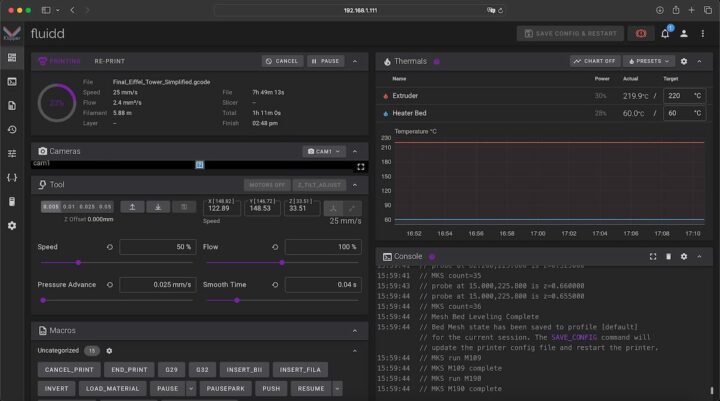Toggle the temperature chart off
Viewport: 720px width, 401px height.
[594, 61]
